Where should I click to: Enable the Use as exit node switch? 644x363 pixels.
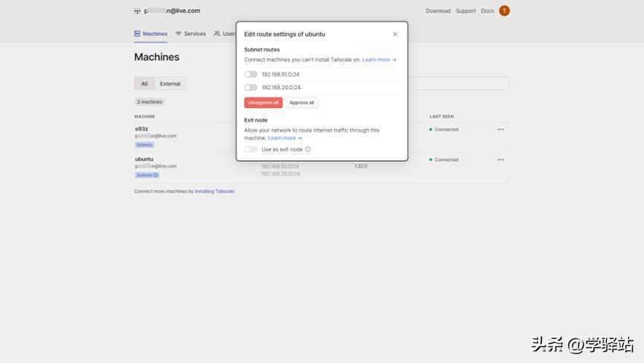[251, 149]
